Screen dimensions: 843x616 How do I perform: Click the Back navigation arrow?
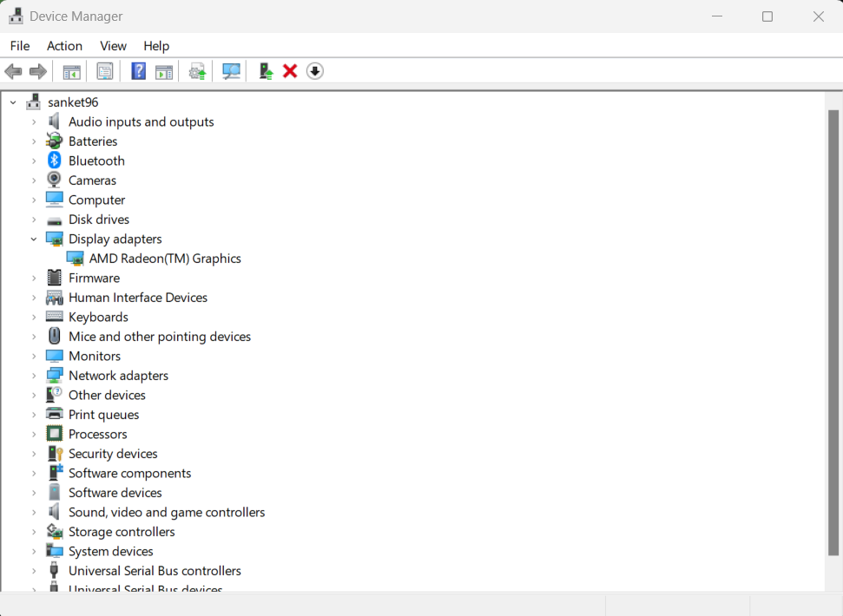13,70
